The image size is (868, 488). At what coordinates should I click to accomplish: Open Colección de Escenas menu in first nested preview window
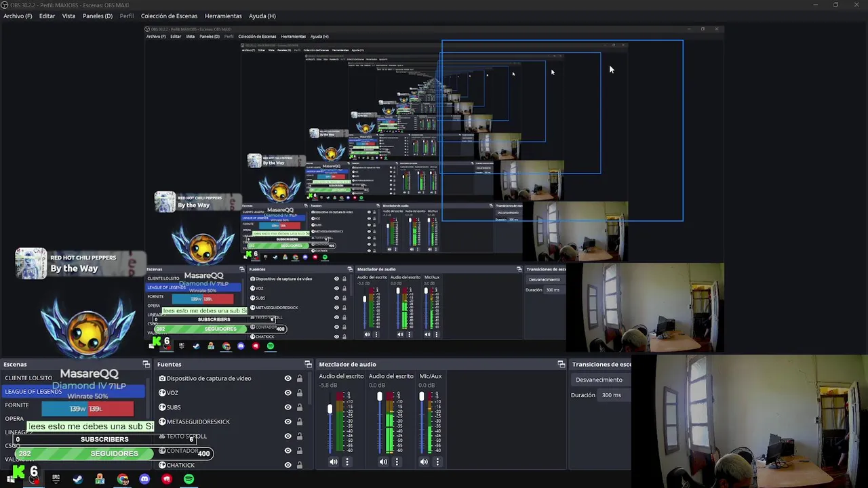[x=257, y=36]
